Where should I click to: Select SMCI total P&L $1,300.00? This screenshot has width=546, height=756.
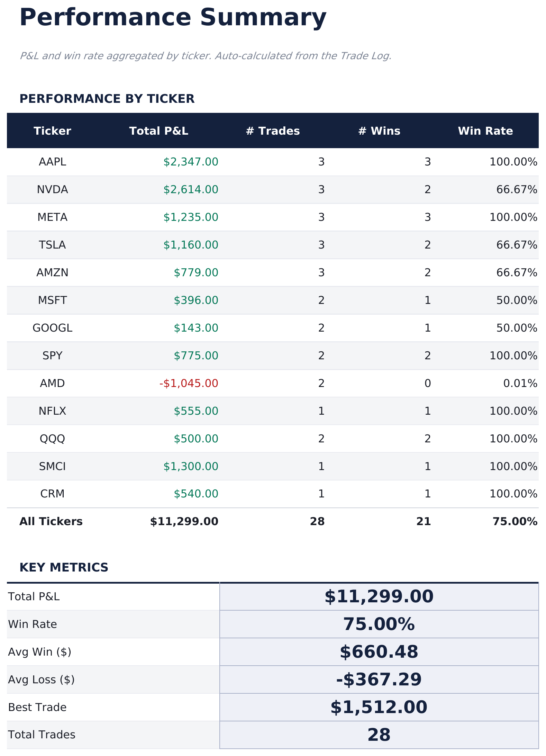pyautogui.click(x=191, y=466)
